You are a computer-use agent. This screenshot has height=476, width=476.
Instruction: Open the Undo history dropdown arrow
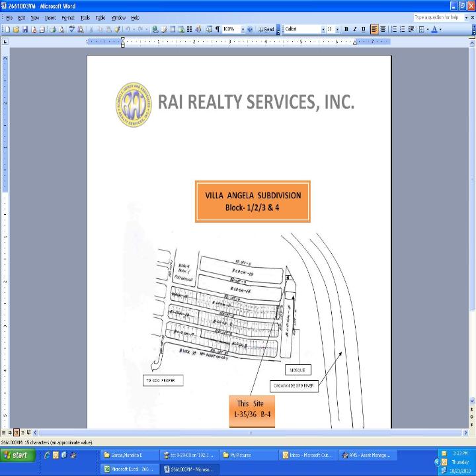pyautogui.click(x=134, y=30)
